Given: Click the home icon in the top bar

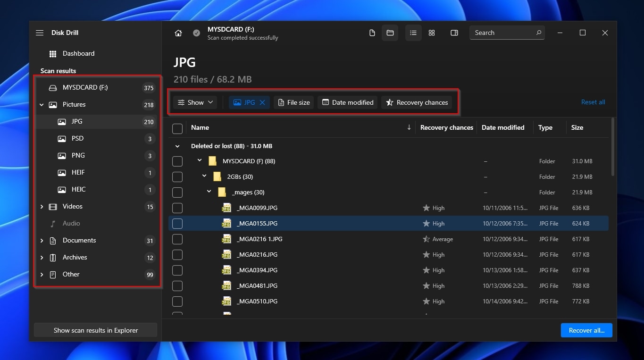Looking at the screenshot, I should coord(178,33).
